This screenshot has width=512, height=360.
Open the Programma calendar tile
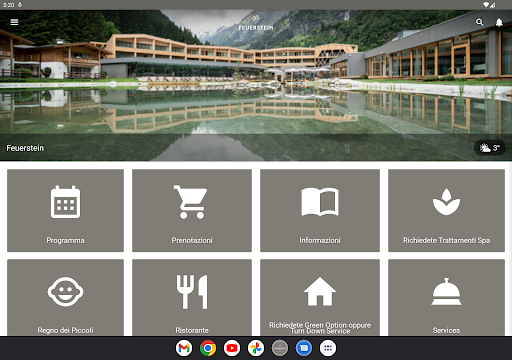pyautogui.click(x=65, y=210)
